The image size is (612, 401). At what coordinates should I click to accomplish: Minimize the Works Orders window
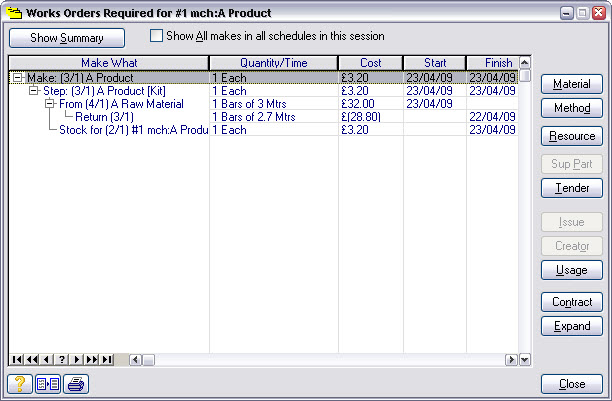point(567,13)
